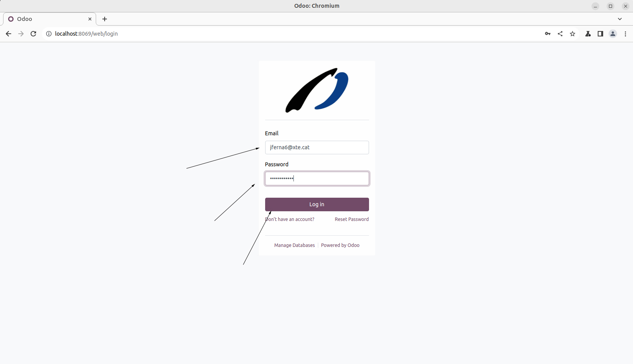View site information icon in address bar

[49, 34]
